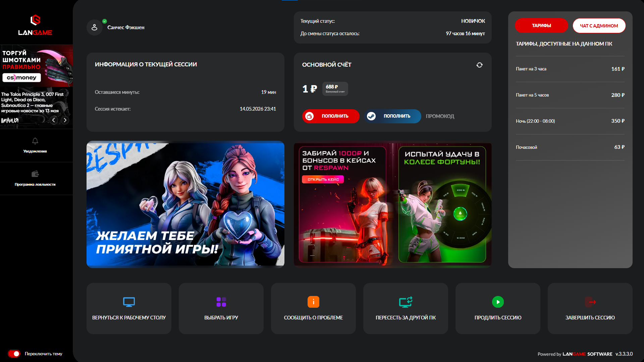Click the 350 ₽ night tariff price
The image size is (644, 362).
(618, 121)
